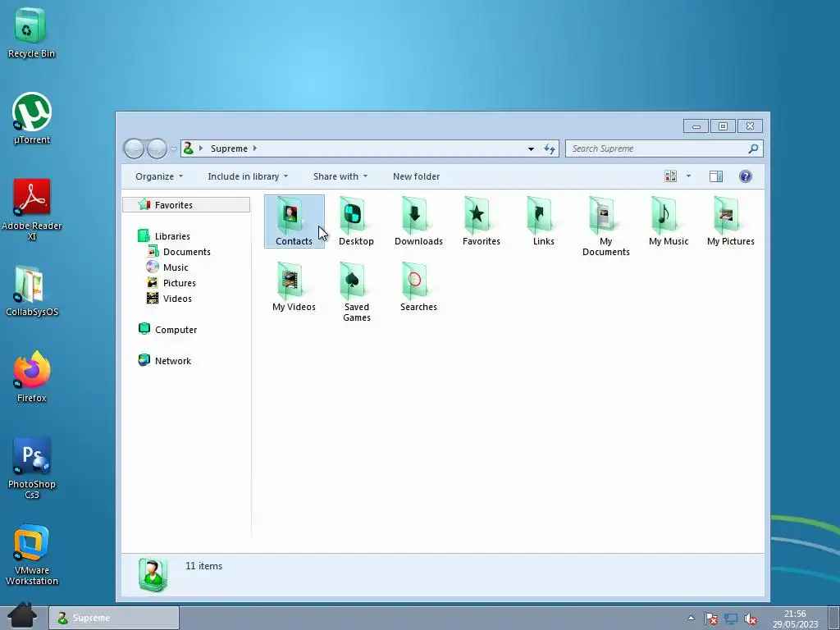Show hidden tray icons arrow
The height and width of the screenshot is (630, 840).
pyautogui.click(x=691, y=619)
